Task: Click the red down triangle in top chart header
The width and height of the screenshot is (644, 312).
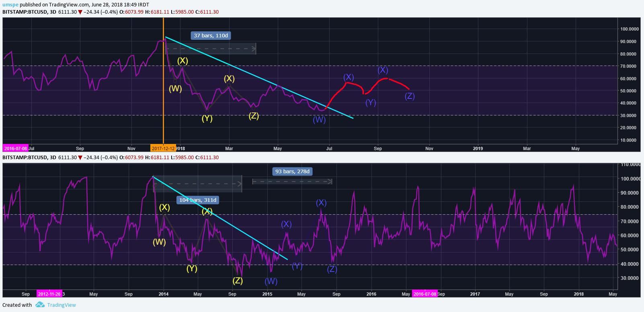Action: click(x=80, y=12)
